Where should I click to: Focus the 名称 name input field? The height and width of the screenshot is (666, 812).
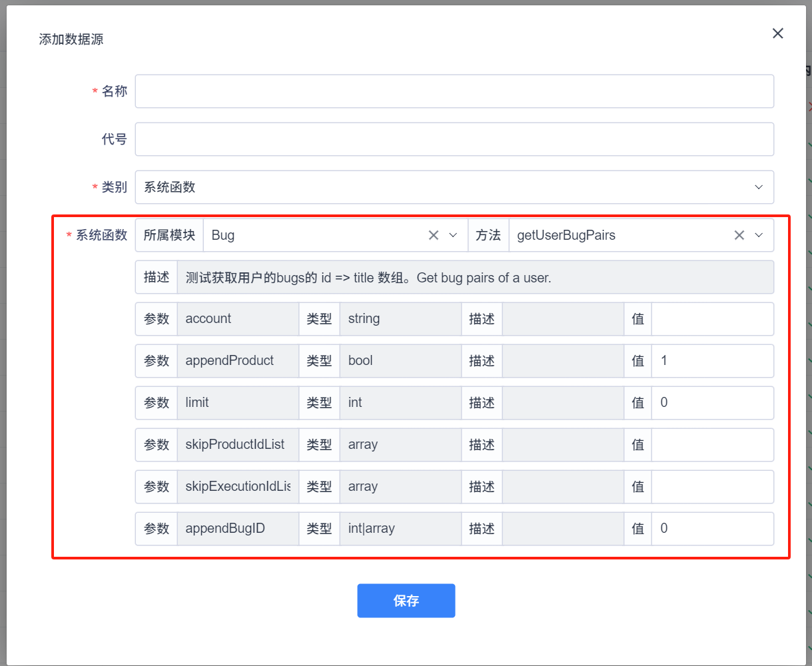pos(454,91)
